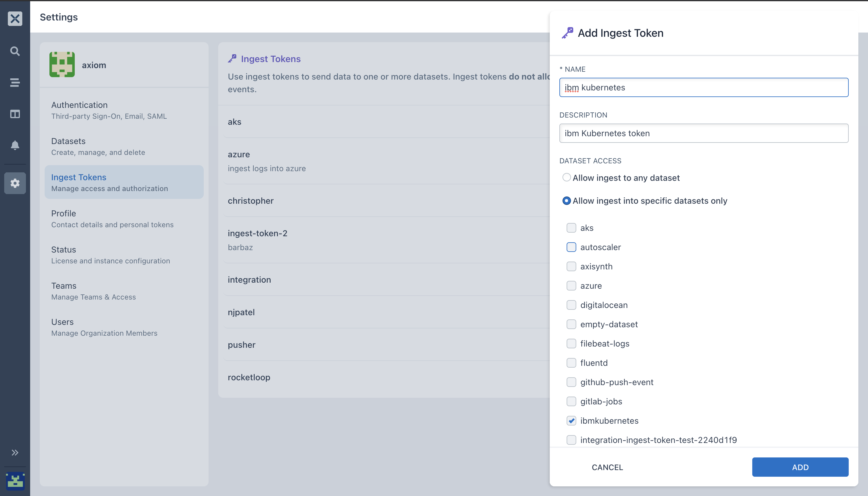Select 'Allow ingest into specific datasets only'
Viewport: 868px width, 496px height.
point(567,201)
